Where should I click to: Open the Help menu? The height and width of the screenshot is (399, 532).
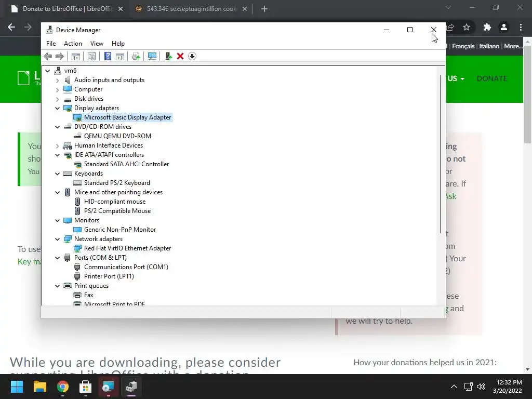point(118,44)
